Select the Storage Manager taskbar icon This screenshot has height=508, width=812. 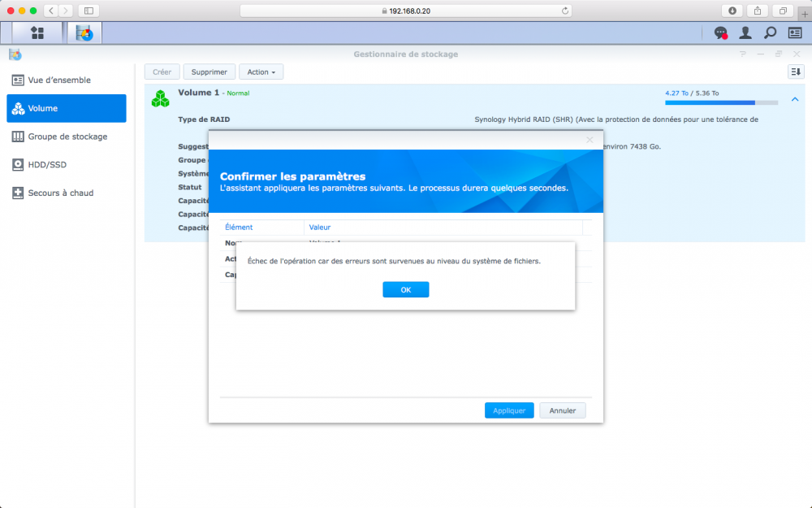(84, 33)
